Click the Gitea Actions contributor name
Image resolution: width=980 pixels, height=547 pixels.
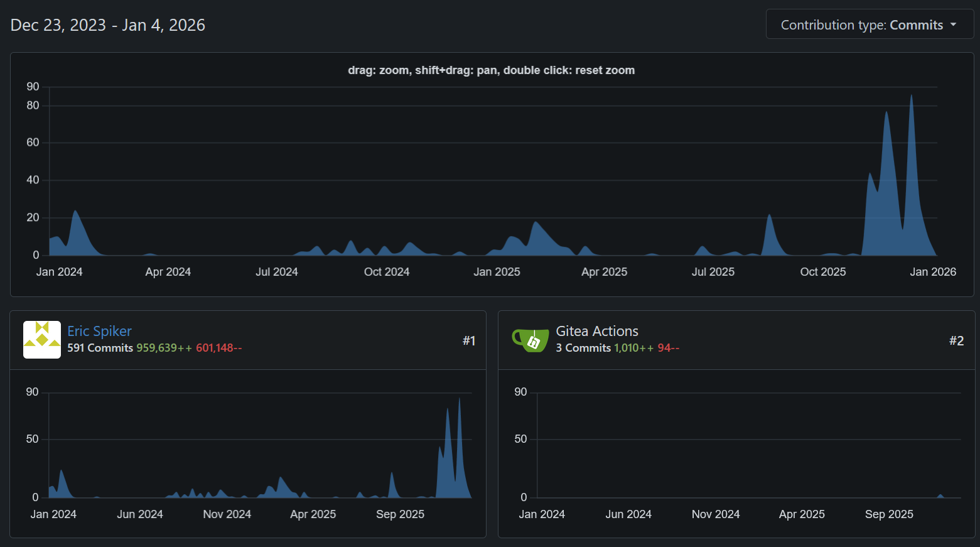pyautogui.click(x=596, y=331)
